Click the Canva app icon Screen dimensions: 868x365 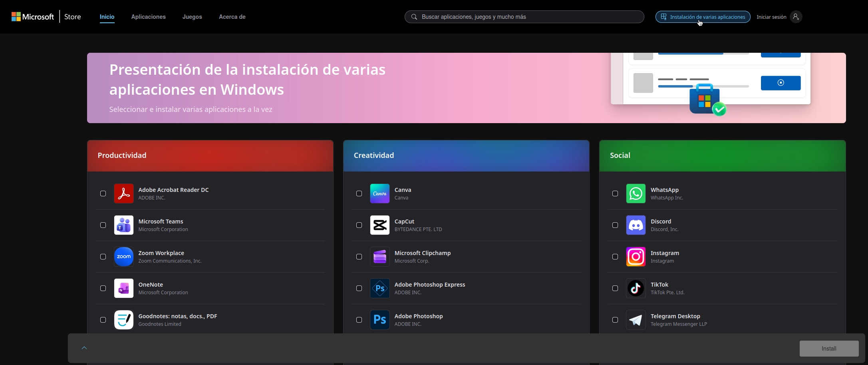pyautogui.click(x=379, y=193)
